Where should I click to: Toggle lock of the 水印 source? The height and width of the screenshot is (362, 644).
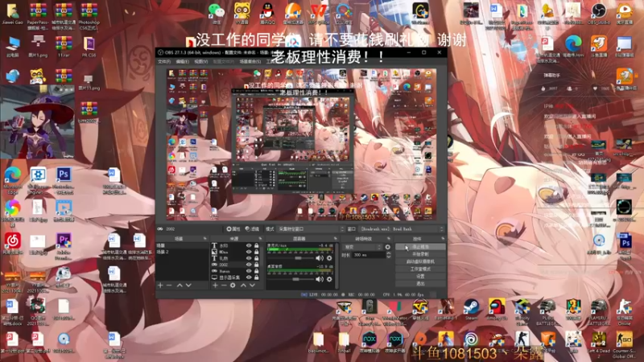click(256, 245)
